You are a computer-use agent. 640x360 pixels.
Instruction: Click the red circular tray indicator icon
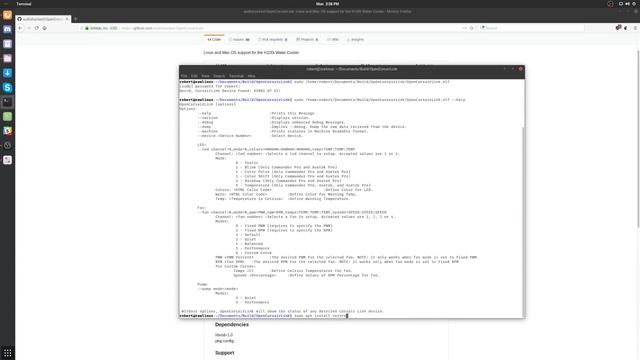point(610,4)
